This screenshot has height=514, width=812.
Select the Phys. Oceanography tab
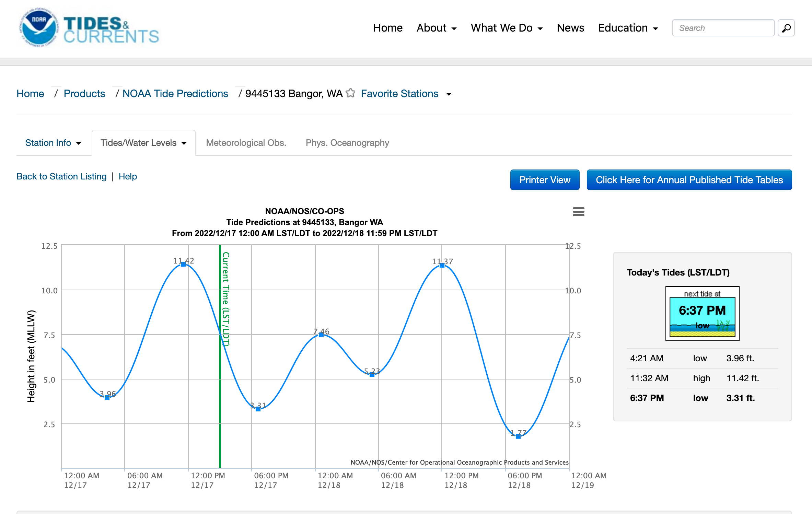click(347, 143)
